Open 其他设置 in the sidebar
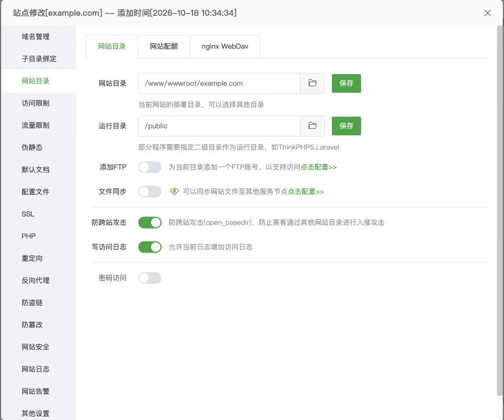 pos(38,413)
